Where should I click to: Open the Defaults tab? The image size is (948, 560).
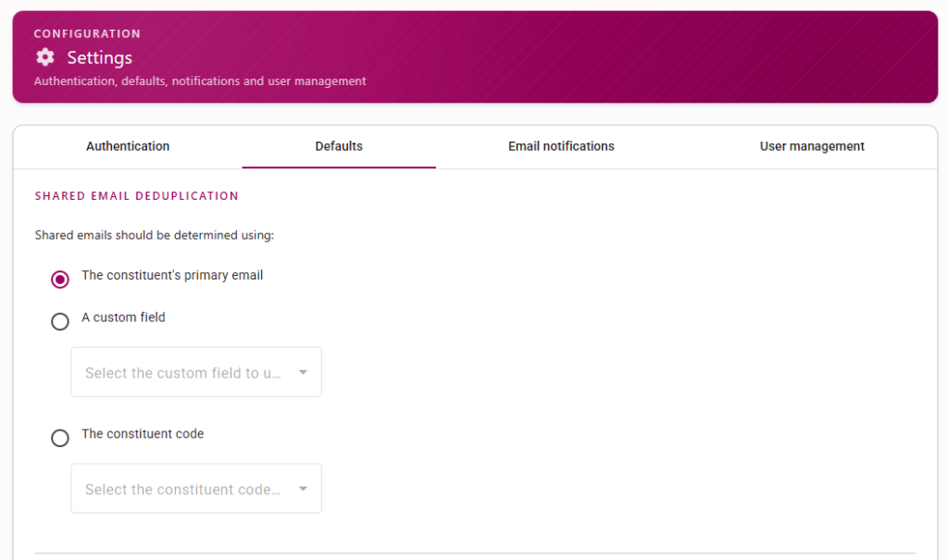pyautogui.click(x=339, y=146)
